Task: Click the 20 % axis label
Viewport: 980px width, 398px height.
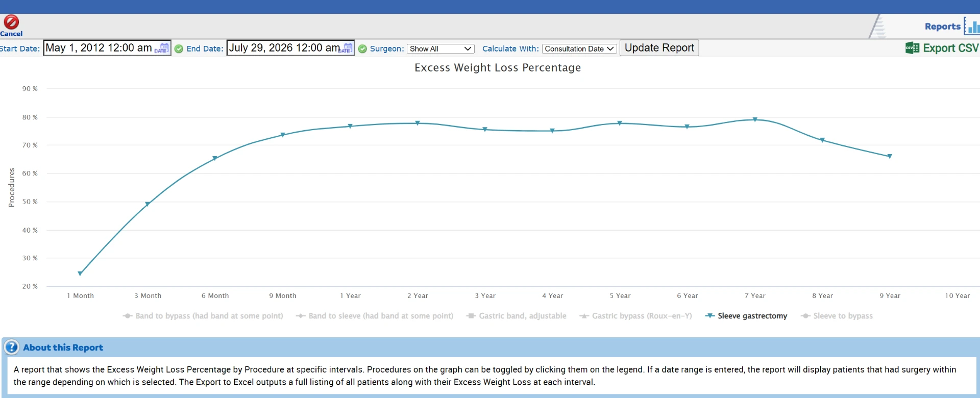Action: pos(30,286)
